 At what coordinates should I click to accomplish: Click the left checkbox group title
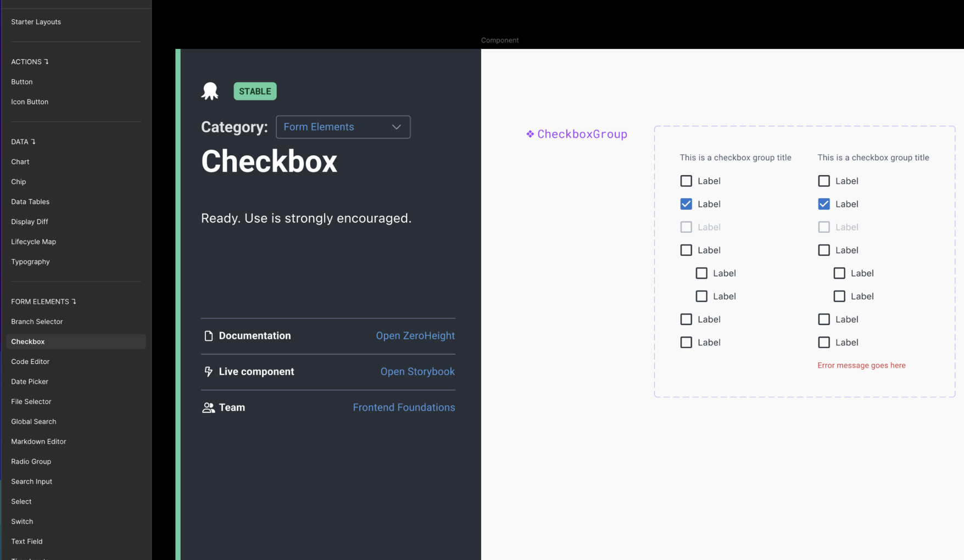(735, 158)
